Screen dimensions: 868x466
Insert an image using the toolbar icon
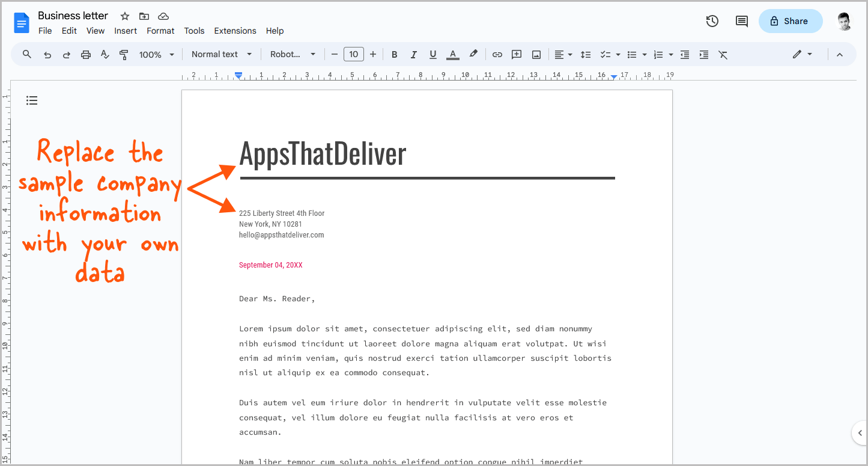tap(535, 54)
